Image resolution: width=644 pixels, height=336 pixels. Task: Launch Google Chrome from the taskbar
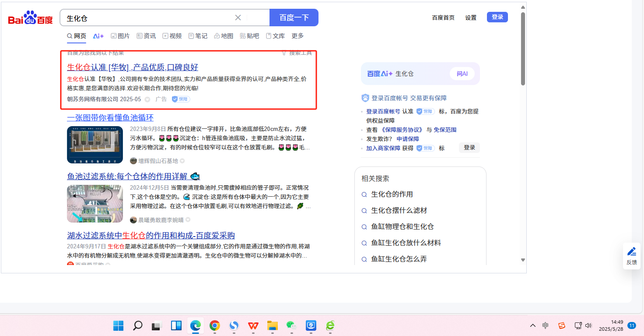click(214, 325)
